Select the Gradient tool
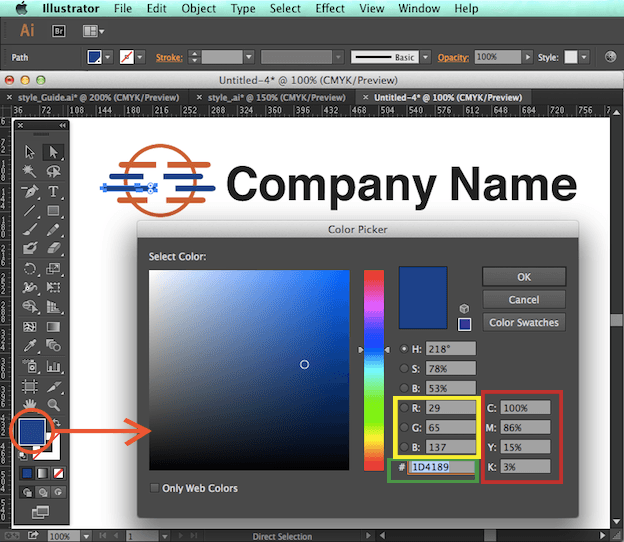The image size is (624, 542). pos(53,327)
